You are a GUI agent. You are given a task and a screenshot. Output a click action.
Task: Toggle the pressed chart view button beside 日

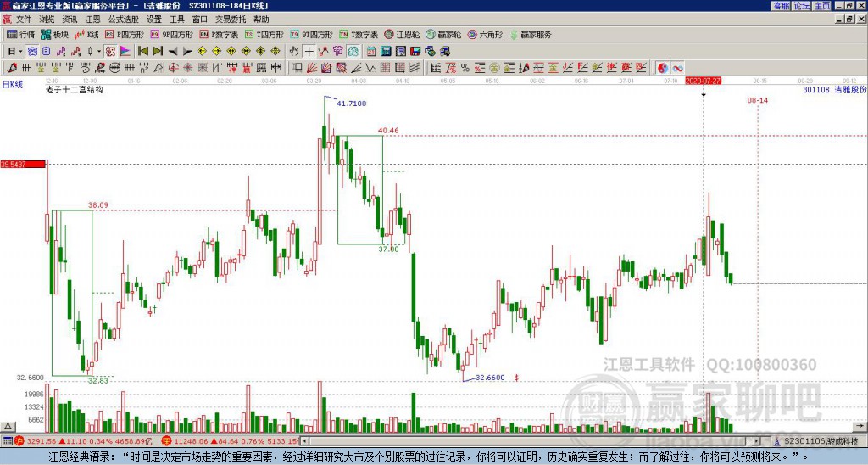33,52
